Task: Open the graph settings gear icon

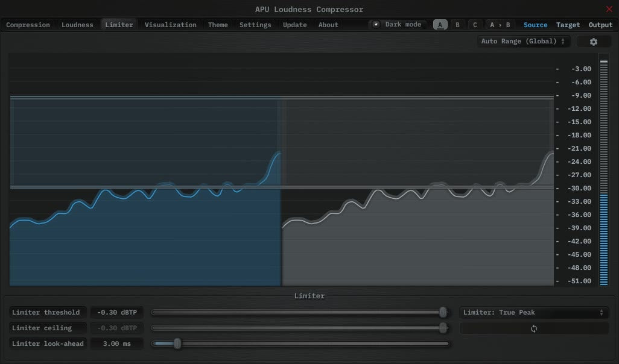Action: tap(593, 42)
